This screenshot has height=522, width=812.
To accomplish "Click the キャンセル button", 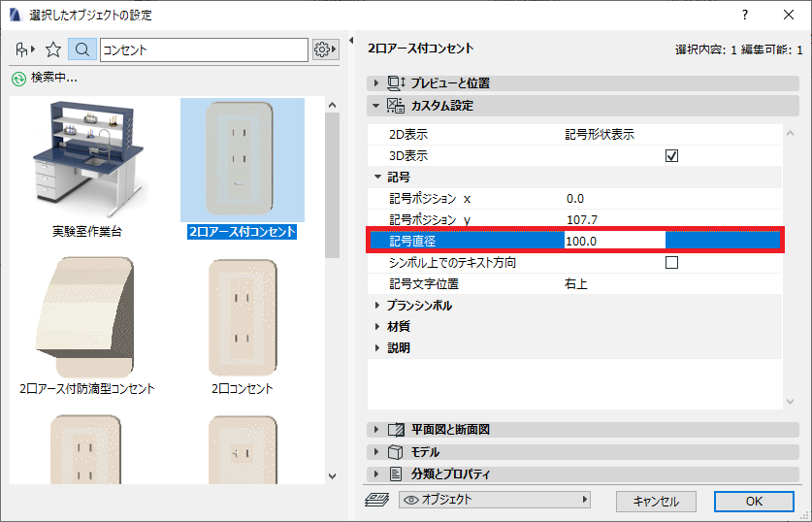I will [x=656, y=502].
